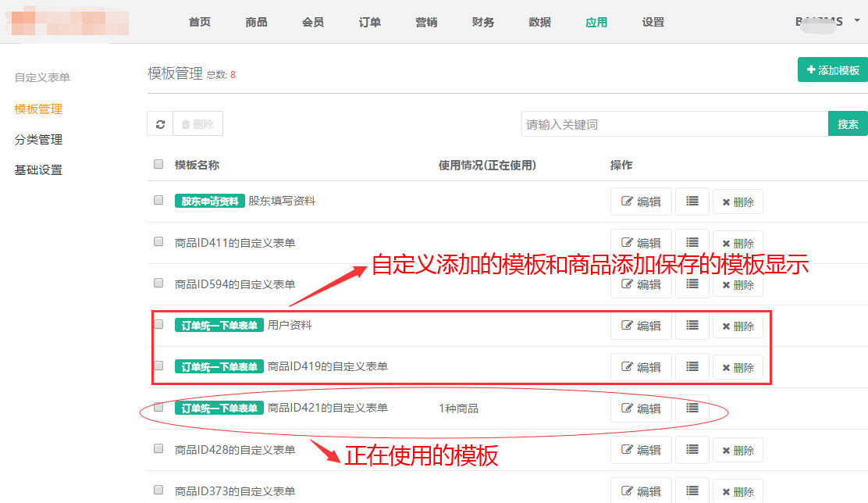Click the trash 删除 bulk delete button

[198, 124]
